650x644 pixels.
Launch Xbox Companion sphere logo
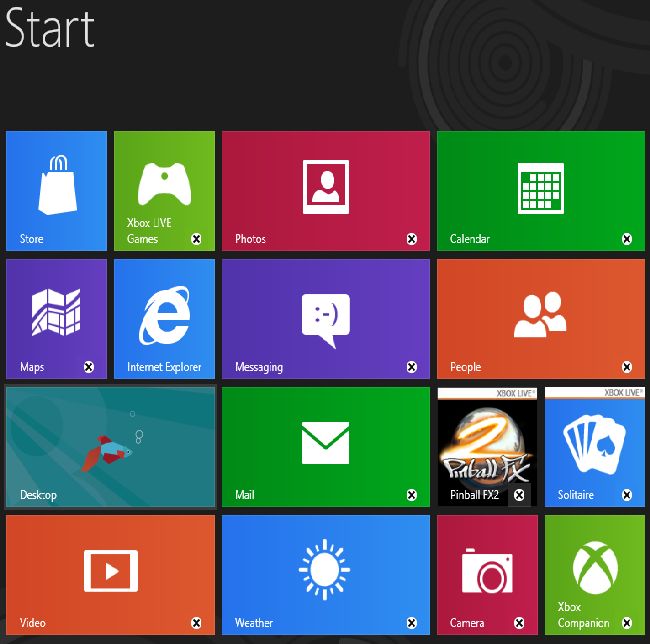point(595,568)
